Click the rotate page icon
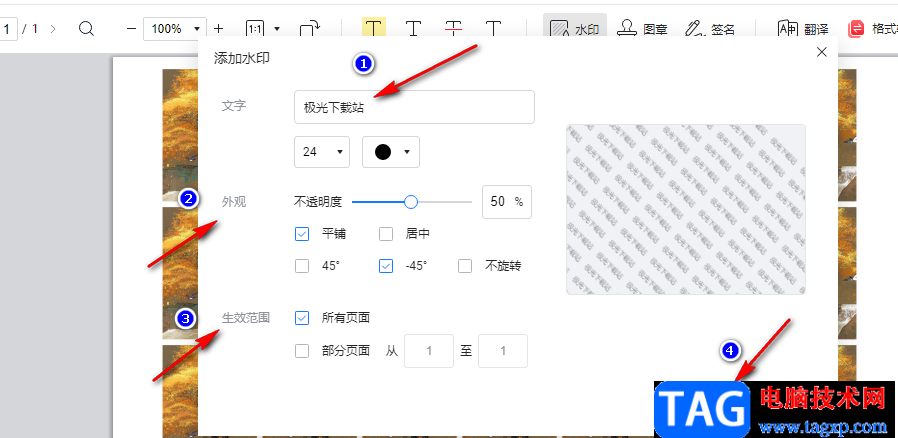The height and width of the screenshot is (438, 898). coord(310,29)
